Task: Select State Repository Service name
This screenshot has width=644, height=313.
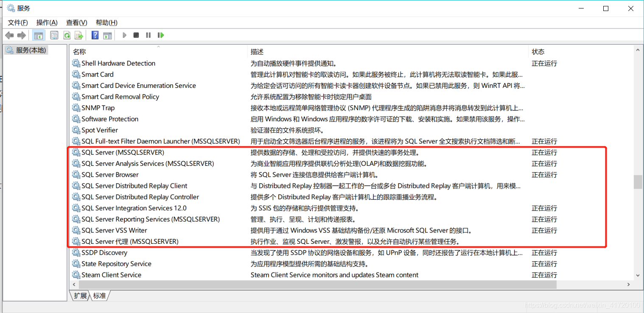Action: point(117,264)
